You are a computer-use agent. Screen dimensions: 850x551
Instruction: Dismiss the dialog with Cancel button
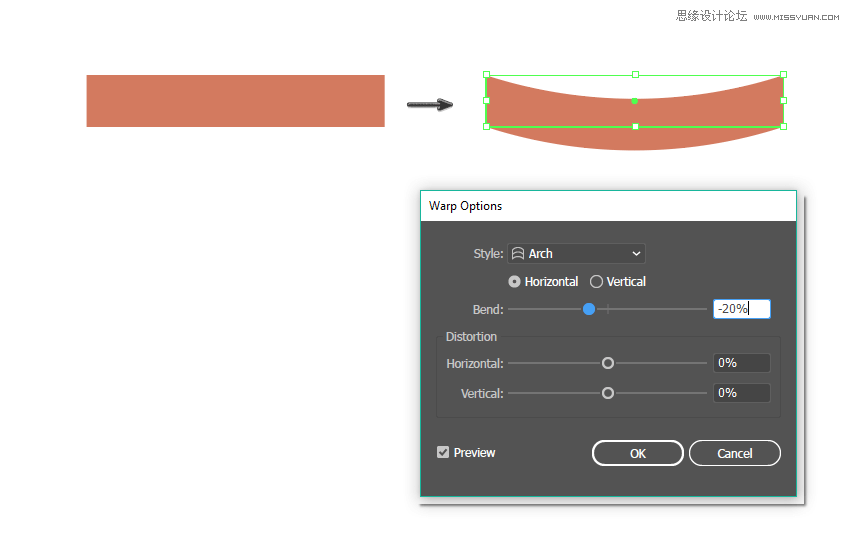735,453
